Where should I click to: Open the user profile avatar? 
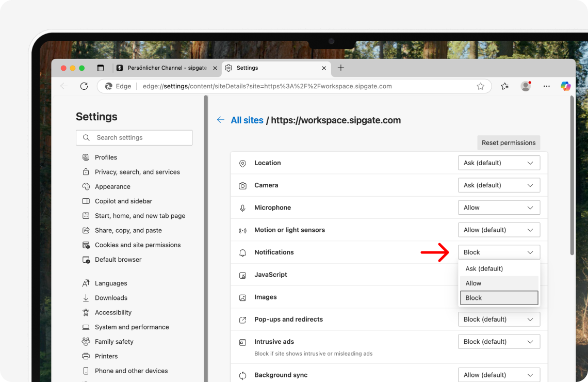pyautogui.click(x=526, y=86)
